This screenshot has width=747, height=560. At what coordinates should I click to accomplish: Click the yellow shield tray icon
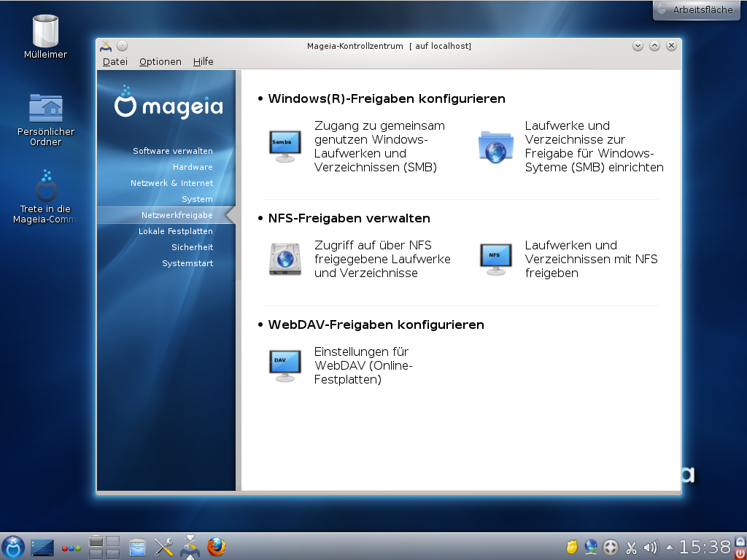pyautogui.click(x=572, y=548)
